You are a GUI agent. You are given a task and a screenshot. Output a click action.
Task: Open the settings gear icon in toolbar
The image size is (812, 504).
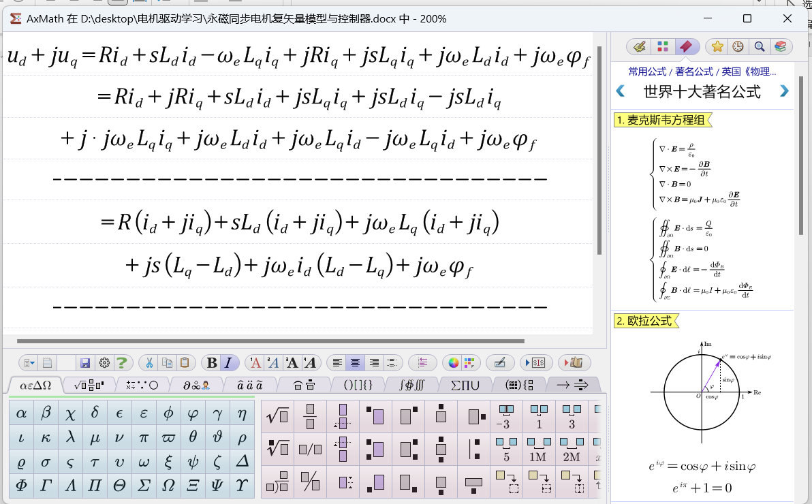coord(104,363)
